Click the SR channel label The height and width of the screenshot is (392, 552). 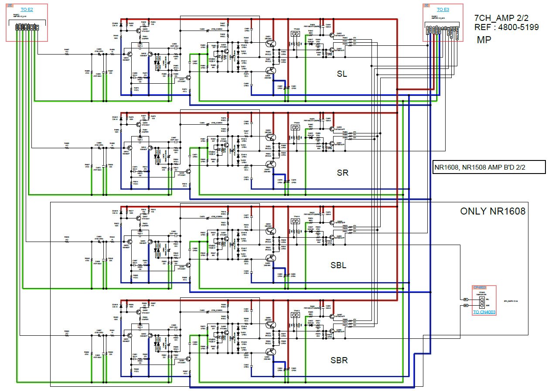click(342, 173)
